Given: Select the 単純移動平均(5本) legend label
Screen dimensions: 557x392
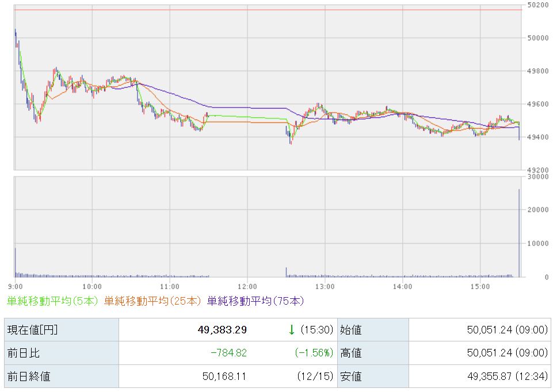Looking at the screenshot, I should pos(53,301).
